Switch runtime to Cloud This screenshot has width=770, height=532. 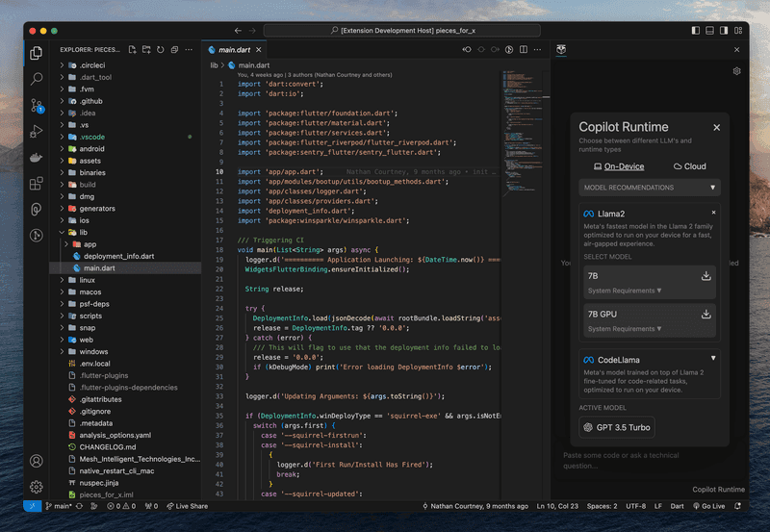click(689, 166)
